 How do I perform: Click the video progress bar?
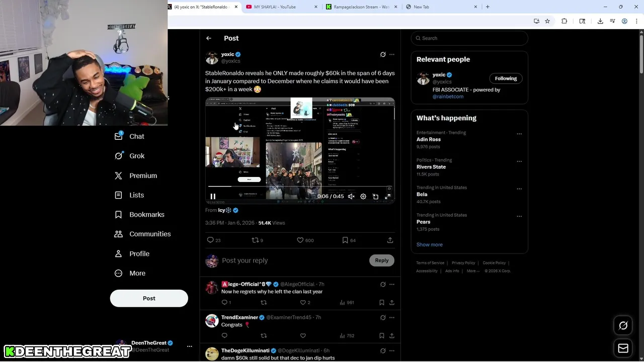point(300,187)
